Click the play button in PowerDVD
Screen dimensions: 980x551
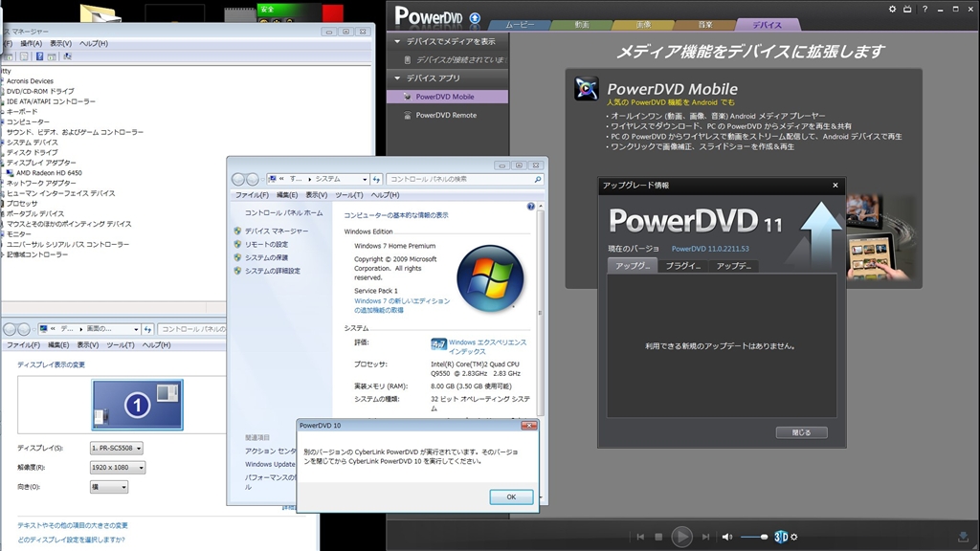(681, 536)
